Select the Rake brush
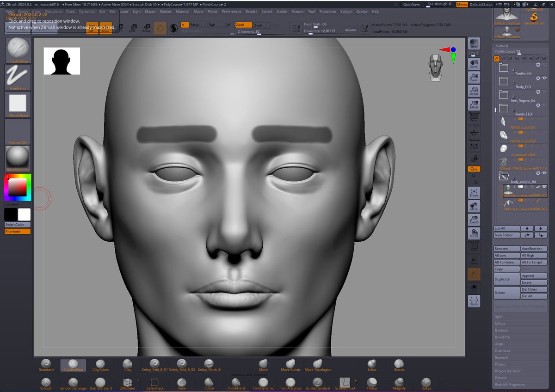The width and height of the screenshot is (555, 392). coord(182,384)
